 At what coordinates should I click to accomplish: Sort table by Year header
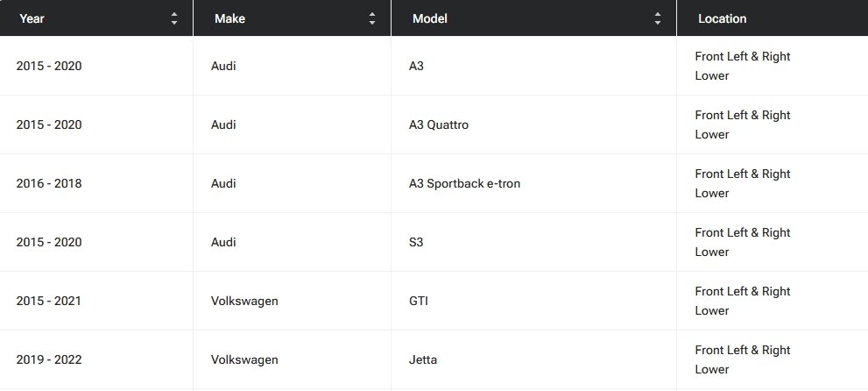(31, 18)
